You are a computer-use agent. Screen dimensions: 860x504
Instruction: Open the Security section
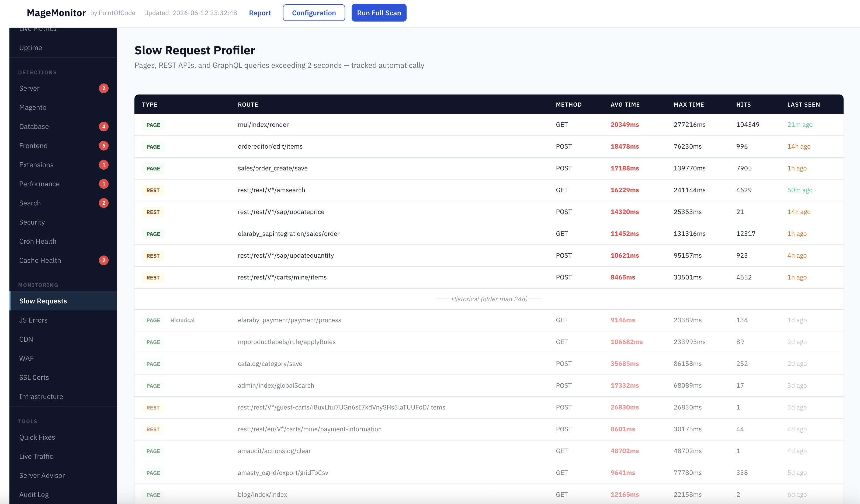point(64,222)
